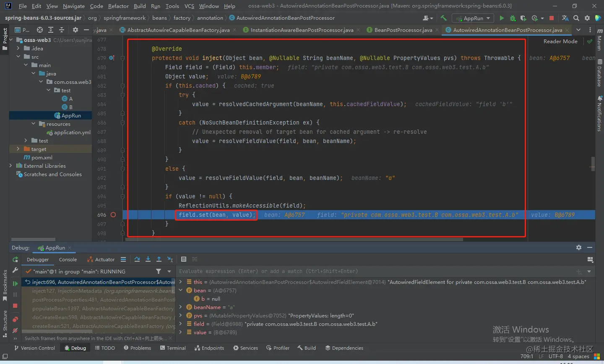
Task: Select pom.xml in project tree
Action: pos(38,157)
